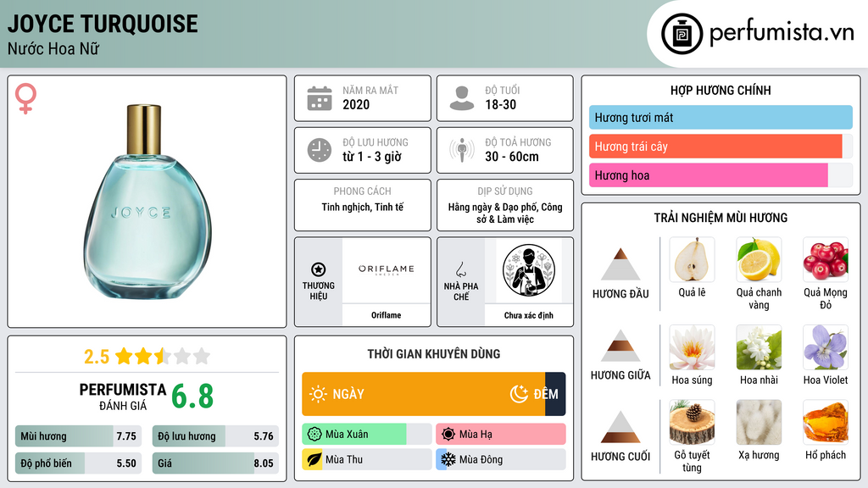
Task: Click the Độ phổ biến 5.50 score bar
Action: tap(78, 463)
